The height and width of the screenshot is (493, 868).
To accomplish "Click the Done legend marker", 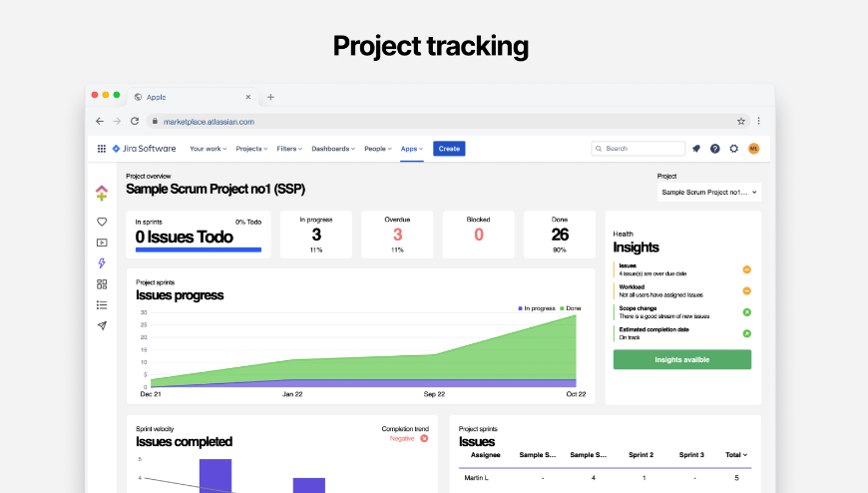I will click(x=562, y=308).
